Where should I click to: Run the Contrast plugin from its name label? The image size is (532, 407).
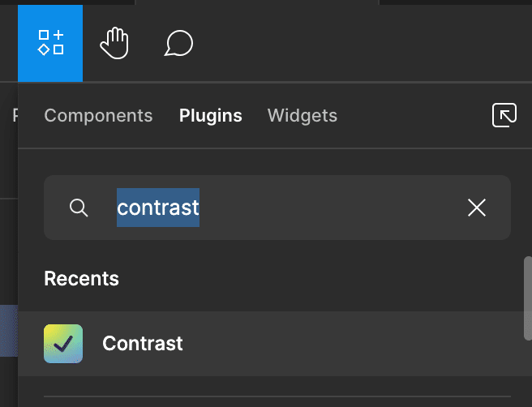click(x=143, y=343)
